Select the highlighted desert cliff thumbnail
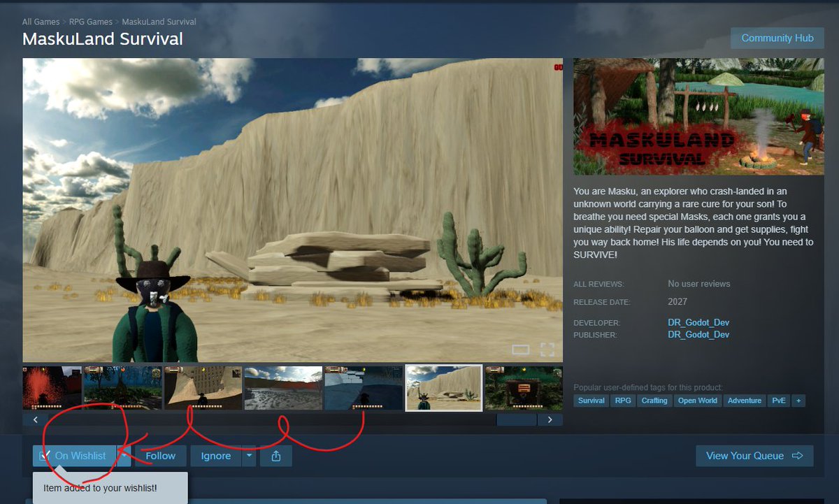 444,388
